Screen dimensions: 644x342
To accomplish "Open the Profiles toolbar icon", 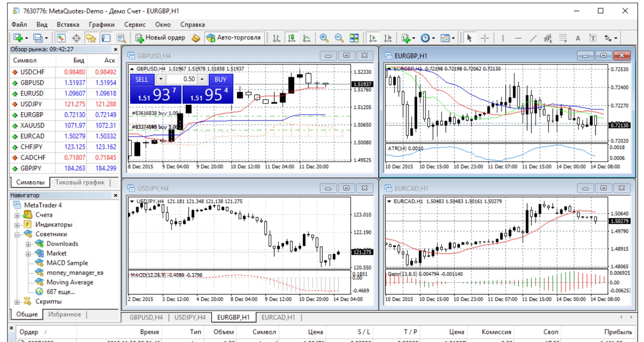I will click(37, 38).
